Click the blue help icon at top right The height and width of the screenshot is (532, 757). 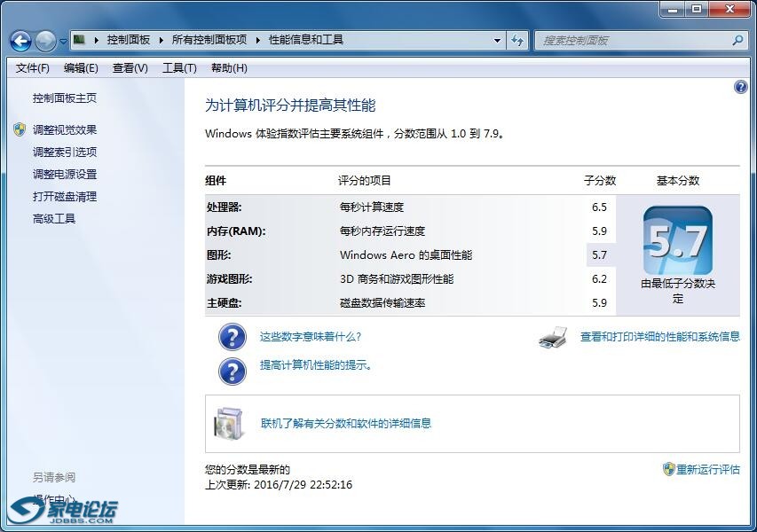(x=740, y=87)
